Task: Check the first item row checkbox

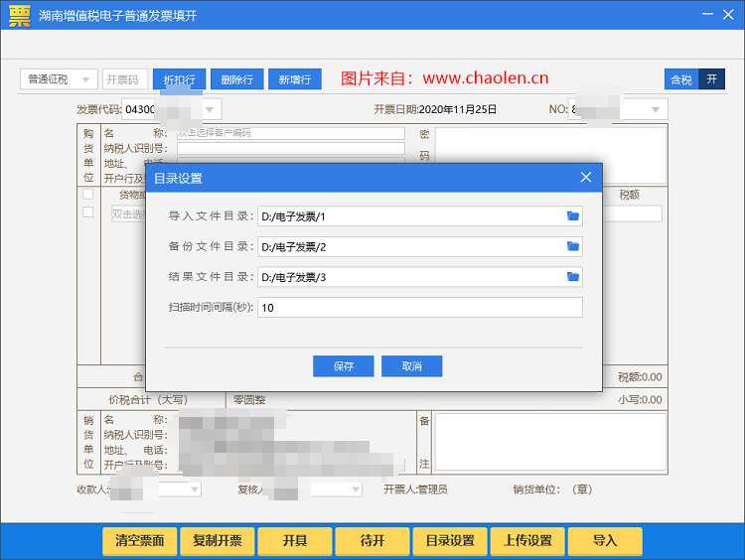Action: (x=87, y=211)
